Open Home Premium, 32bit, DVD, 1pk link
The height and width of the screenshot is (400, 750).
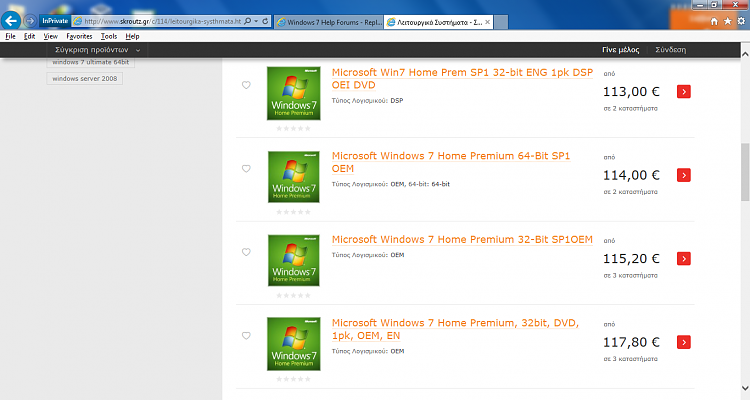455,329
